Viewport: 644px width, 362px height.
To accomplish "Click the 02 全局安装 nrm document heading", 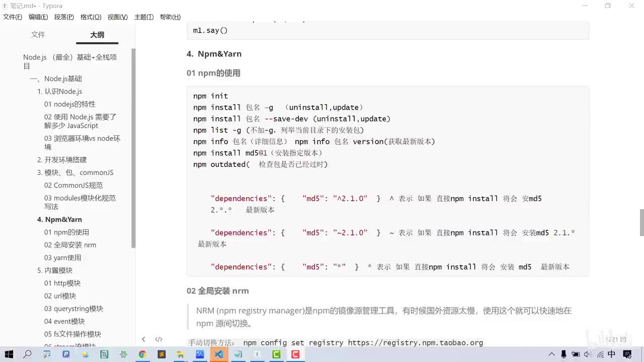I will pos(217,291).
